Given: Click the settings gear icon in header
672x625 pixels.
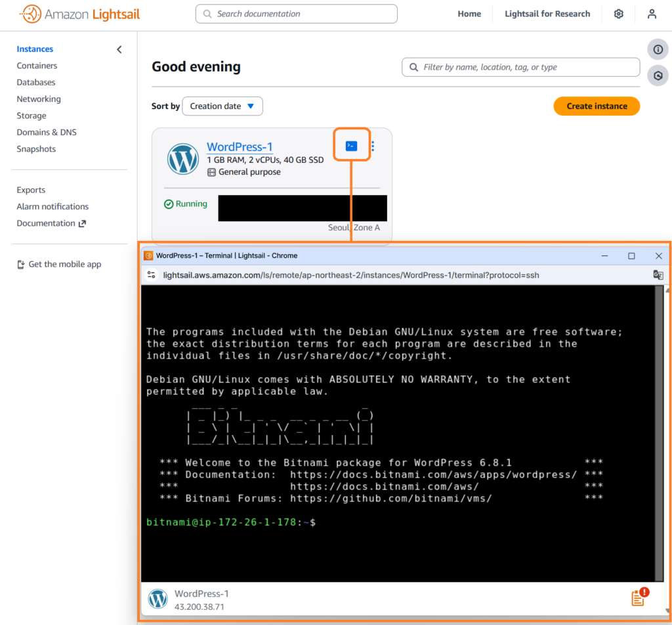Looking at the screenshot, I should [x=618, y=14].
